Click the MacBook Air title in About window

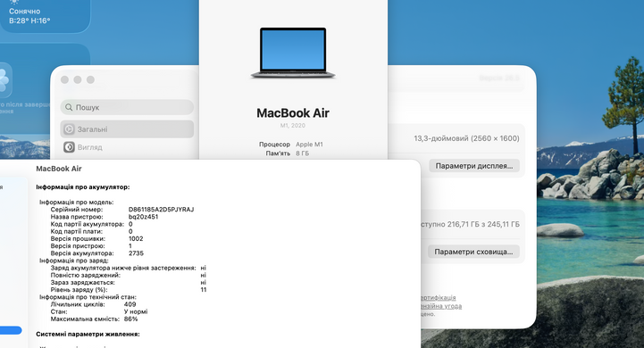tap(293, 112)
